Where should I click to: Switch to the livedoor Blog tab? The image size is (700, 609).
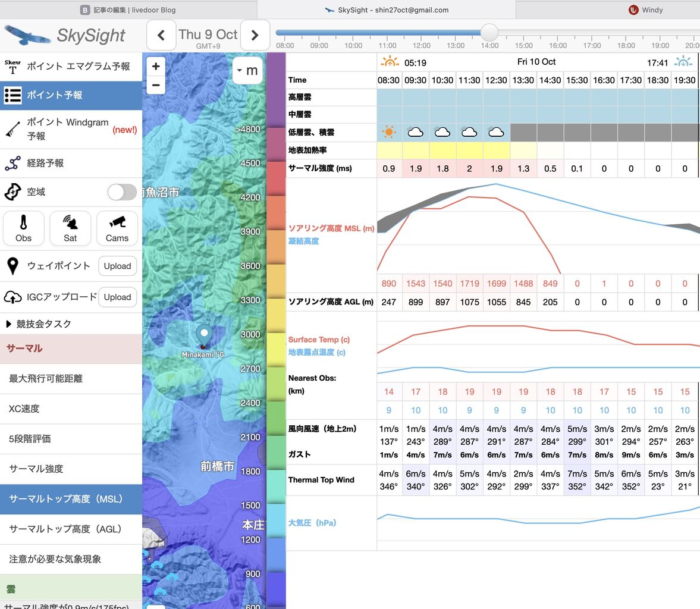click(x=128, y=10)
